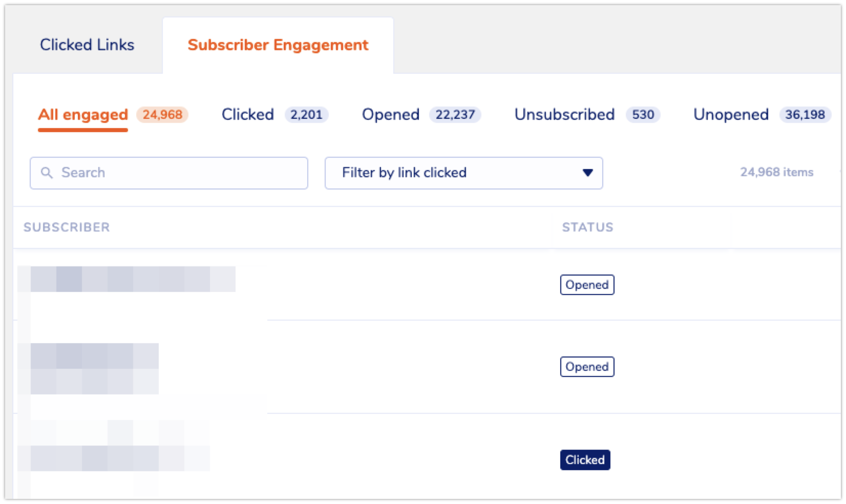This screenshot has height=504, width=846.
Task: Select the Subscriber Engagement tab
Action: (278, 45)
